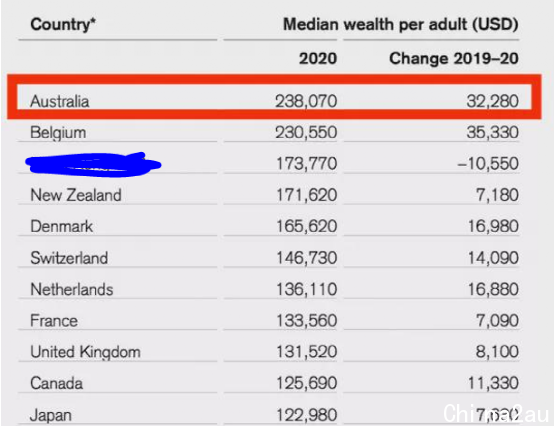
Task: Select the highlighted Australia row label
Action: point(60,101)
